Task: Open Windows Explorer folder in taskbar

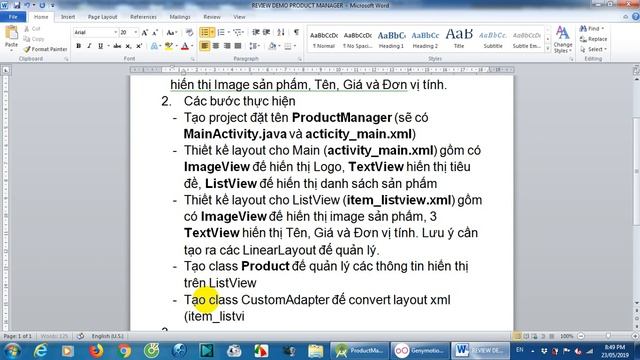Action: [x=316, y=351]
